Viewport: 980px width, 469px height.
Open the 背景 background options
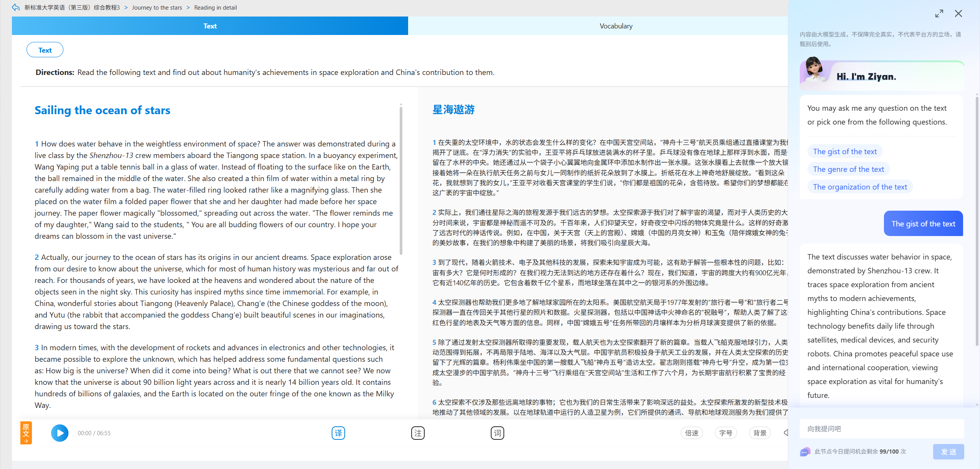[760, 433]
